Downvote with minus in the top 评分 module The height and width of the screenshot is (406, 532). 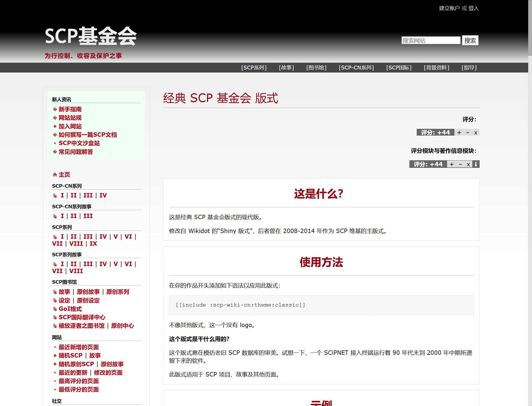pos(468,133)
